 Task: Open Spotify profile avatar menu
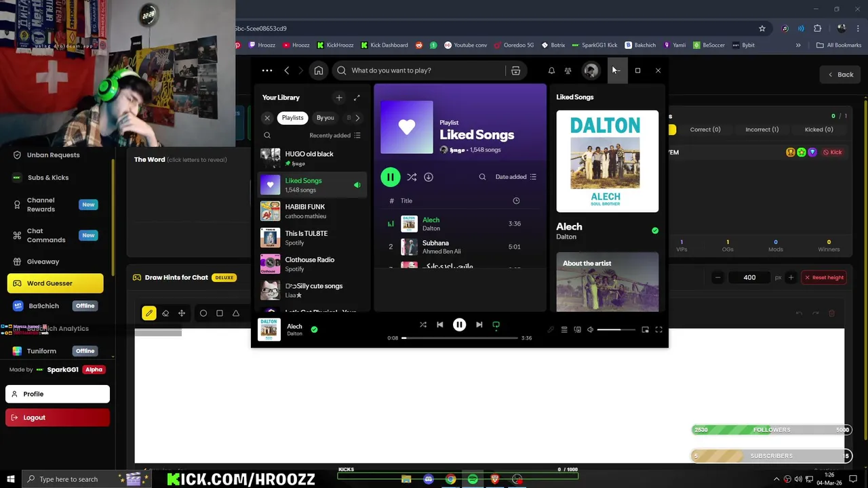(591, 70)
